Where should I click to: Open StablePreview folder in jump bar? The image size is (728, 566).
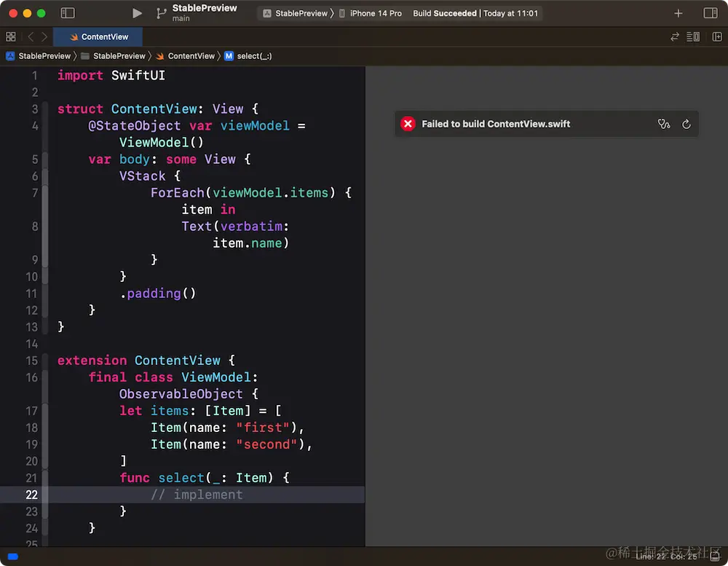pos(114,56)
